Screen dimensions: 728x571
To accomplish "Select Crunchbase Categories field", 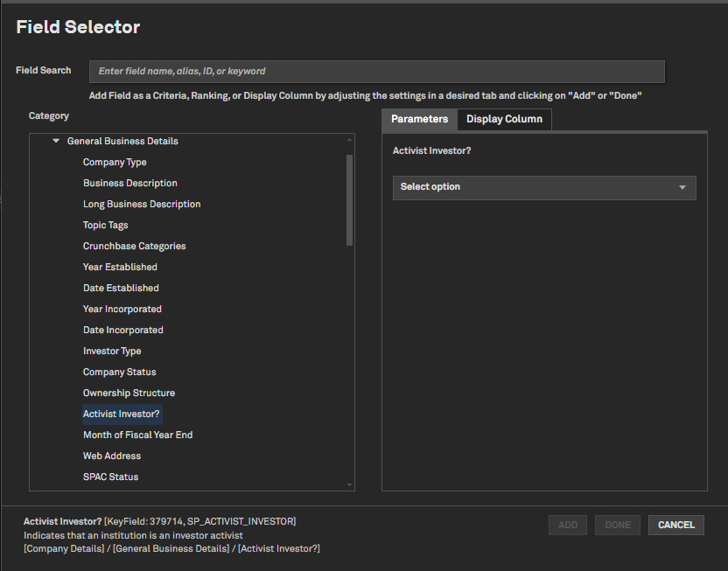I will (134, 246).
